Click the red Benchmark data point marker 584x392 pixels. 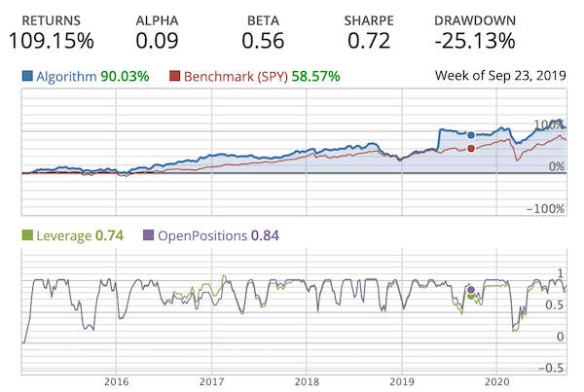click(x=471, y=148)
